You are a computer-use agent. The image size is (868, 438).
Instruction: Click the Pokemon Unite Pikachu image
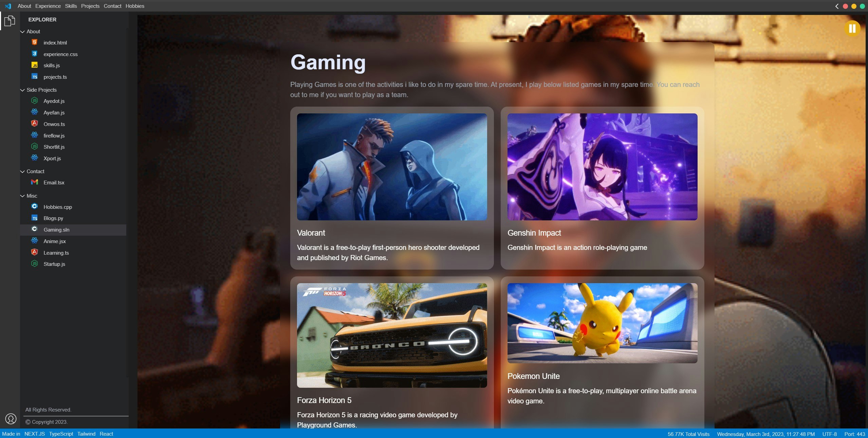click(603, 323)
